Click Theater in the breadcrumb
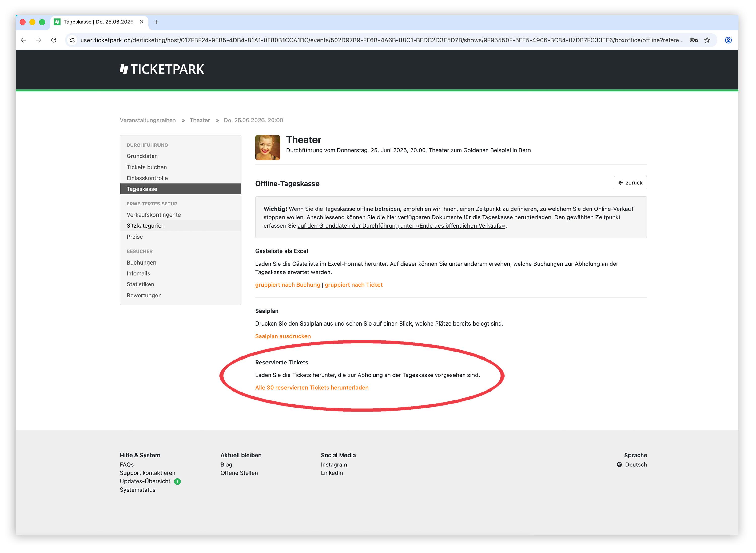 point(200,120)
